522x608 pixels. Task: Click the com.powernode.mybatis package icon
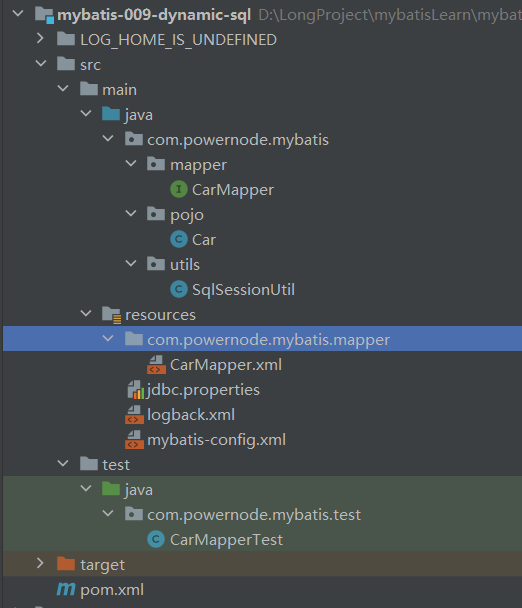click(x=134, y=139)
